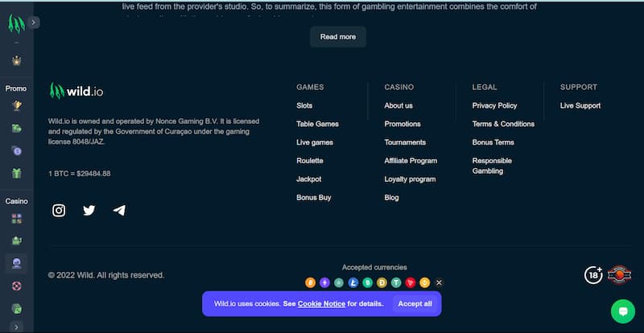Image resolution: width=644 pixels, height=333 pixels.
Task: Open Privacy Policy under Legal
Action: coord(494,105)
